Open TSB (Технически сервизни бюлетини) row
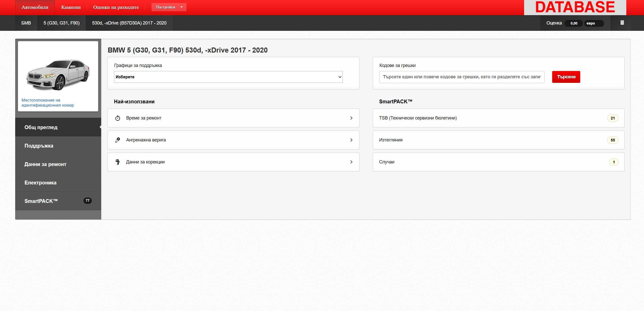Screen dimensions: 644x311 coord(498,118)
